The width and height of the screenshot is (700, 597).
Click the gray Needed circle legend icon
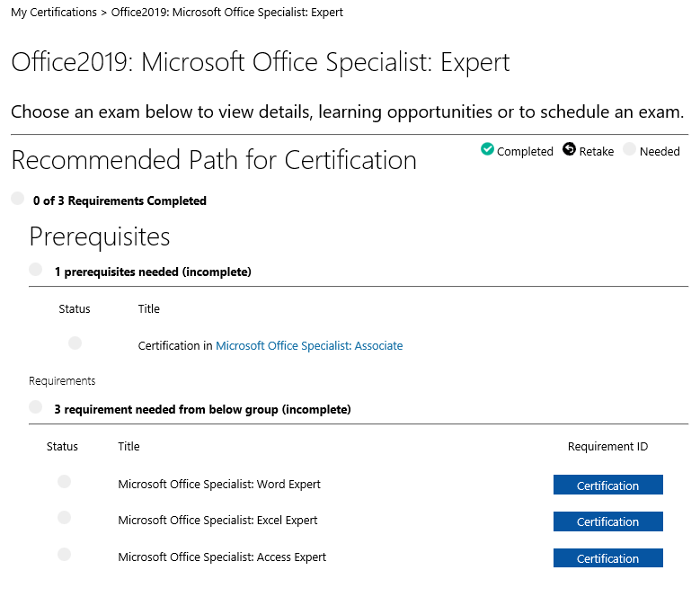click(x=629, y=149)
